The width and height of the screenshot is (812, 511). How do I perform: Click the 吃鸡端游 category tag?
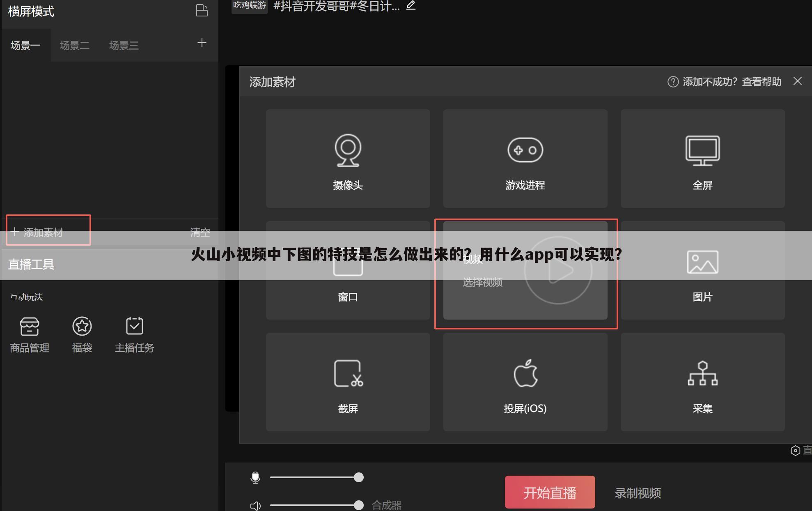tap(250, 6)
